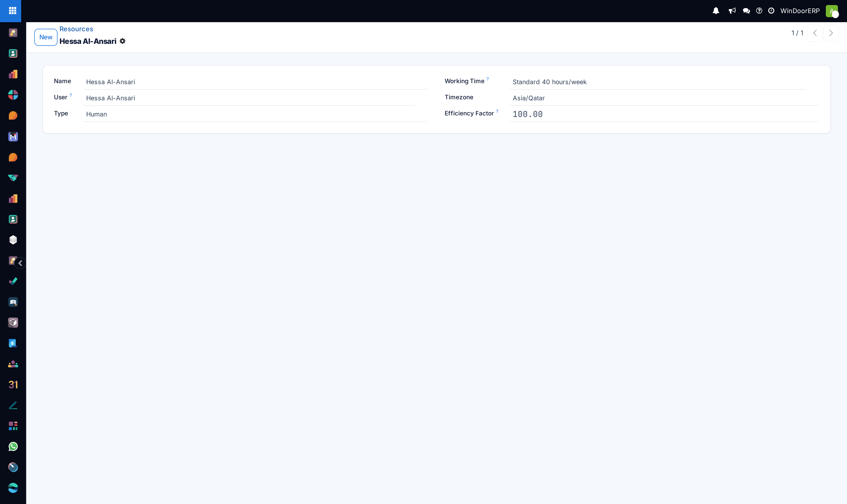
Task: Open the chat conversations icon
Action: pyautogui.click(x=746, y=11)
